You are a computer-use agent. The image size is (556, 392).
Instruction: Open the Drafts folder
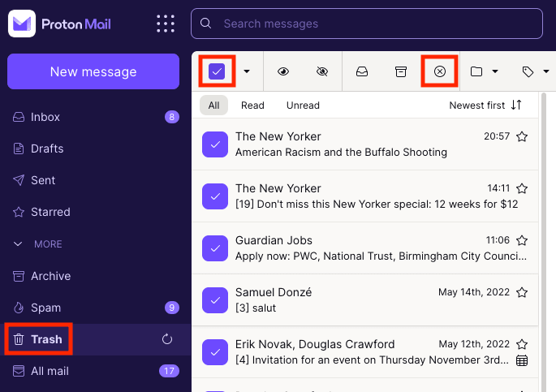pyautogui.click(x=96, y=149)
